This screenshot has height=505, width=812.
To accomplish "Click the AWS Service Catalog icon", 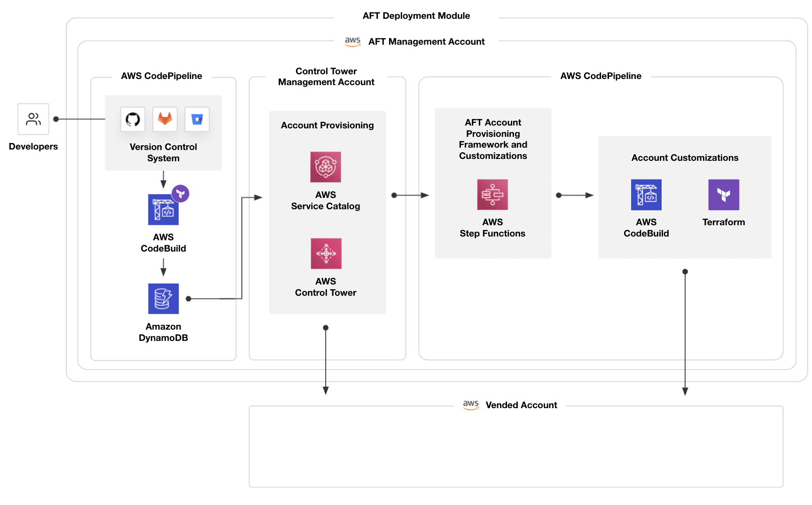I will click(326, 167).
